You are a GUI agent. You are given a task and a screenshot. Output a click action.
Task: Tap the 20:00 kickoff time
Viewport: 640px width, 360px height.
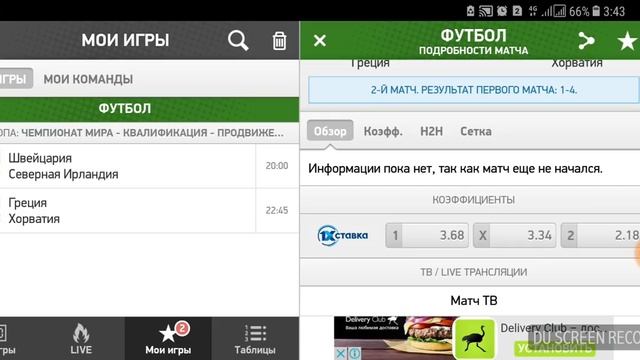coord(277,166)
